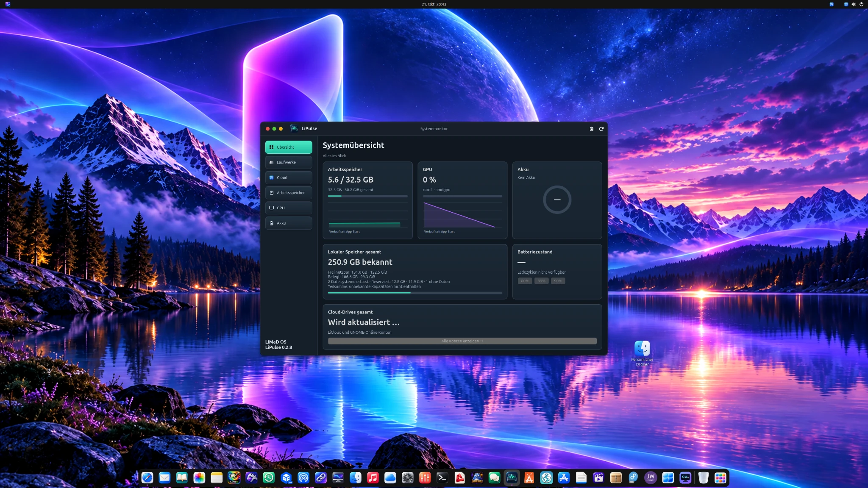The width and height of the screenshot is (868, 488).
Task: Click the volume icon in top bar
Action: tap(854, 4)
